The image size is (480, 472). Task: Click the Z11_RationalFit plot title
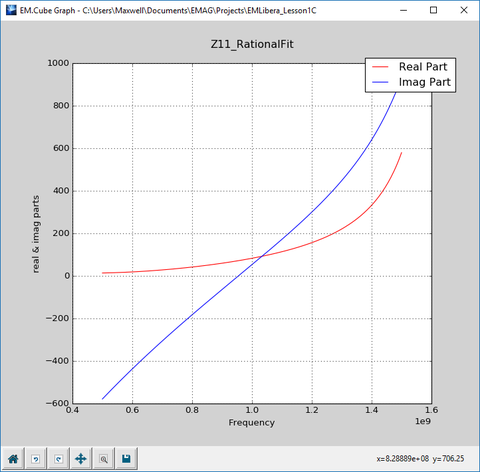pos(252,44)
